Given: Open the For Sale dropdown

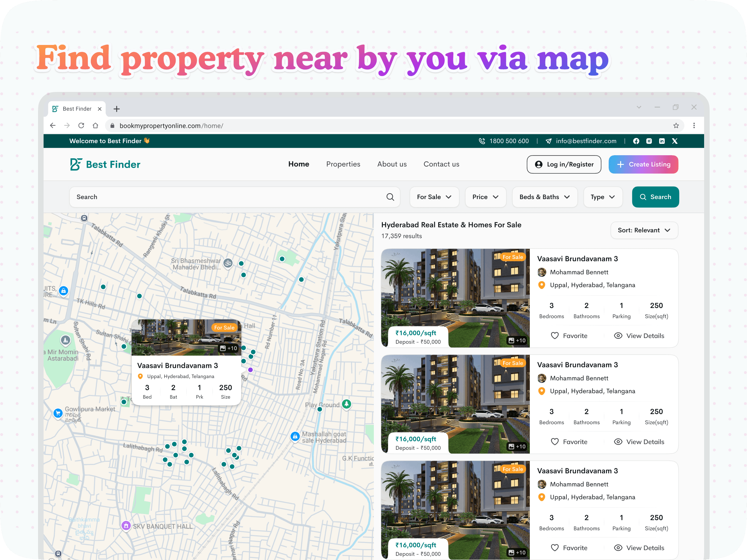Looking at the screenshot, I should coord(434,197).
